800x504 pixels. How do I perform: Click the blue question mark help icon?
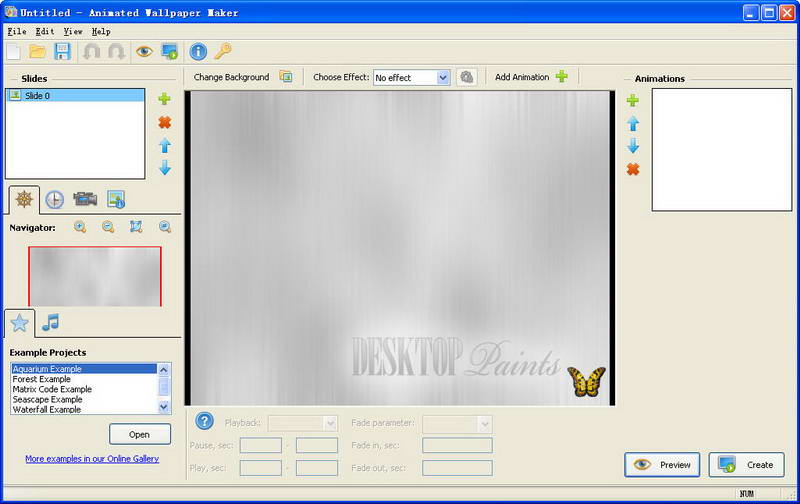coord(204,421)
